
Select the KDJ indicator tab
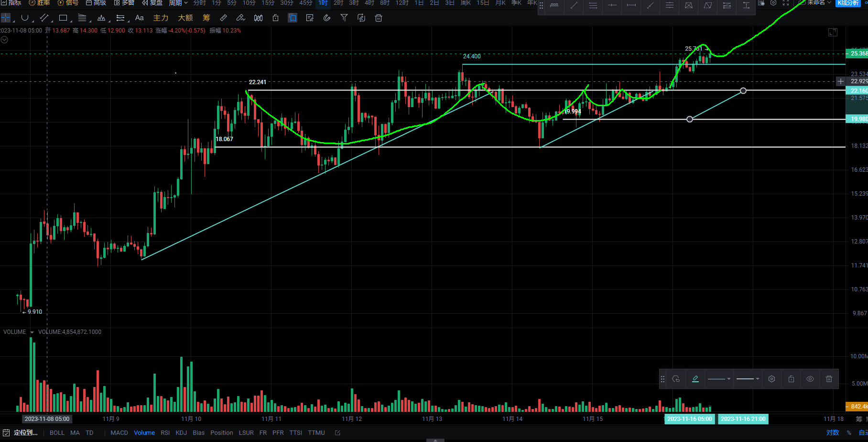(181, 432)
